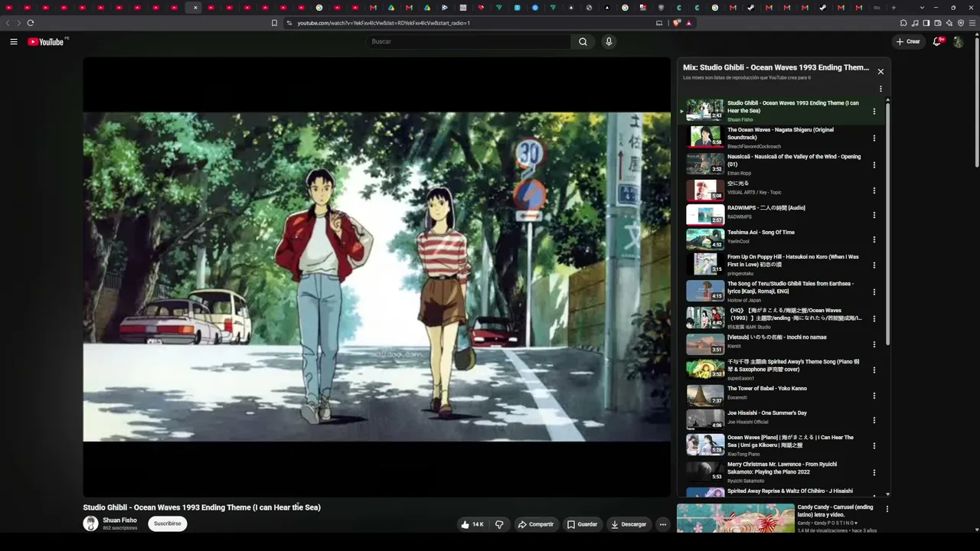
Task: Open options for The Song of Teru item
Action: click(x=874, y=292)
